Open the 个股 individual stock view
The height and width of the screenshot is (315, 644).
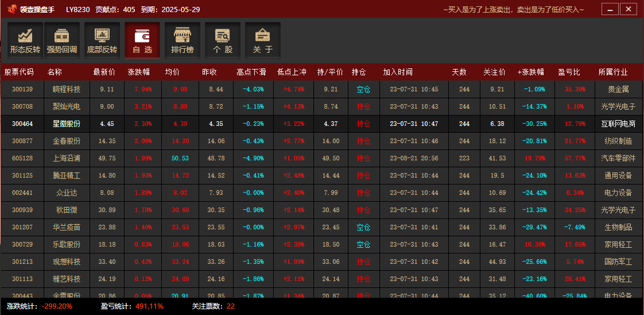pos(223,40)
